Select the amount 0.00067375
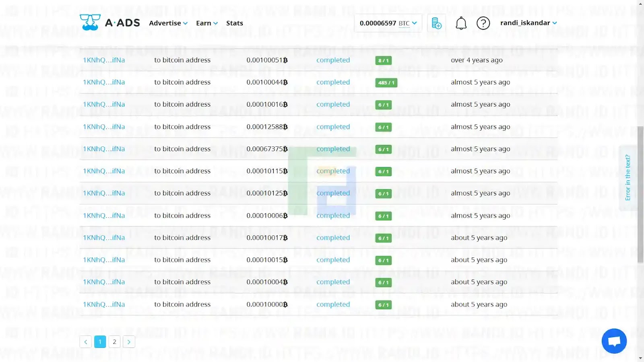The width and height of the screenshot is (644, 362). (x=267, y=149)
